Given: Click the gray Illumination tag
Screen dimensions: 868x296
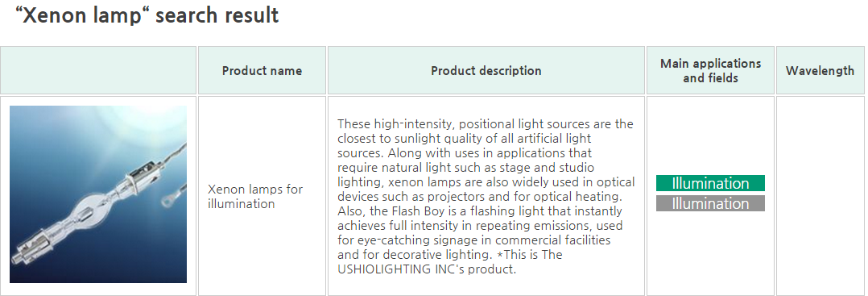Looking at the screenshot, I should tap(710, 203).
